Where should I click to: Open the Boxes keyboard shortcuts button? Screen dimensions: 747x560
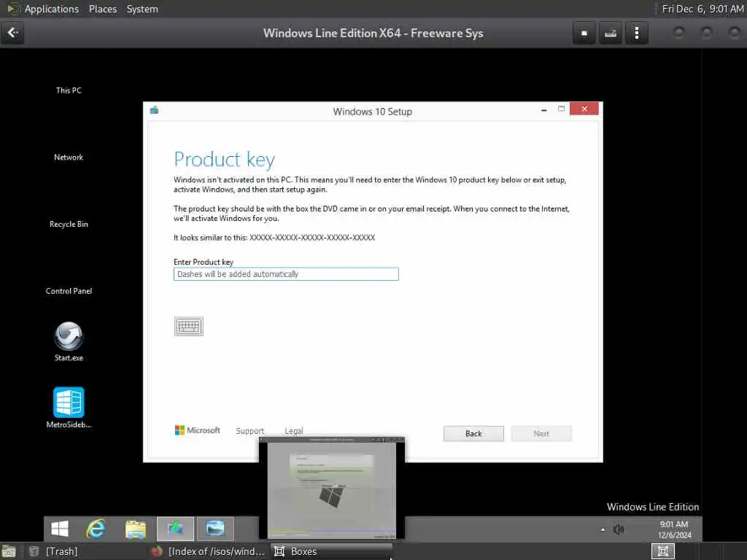(x=611, y=34)
